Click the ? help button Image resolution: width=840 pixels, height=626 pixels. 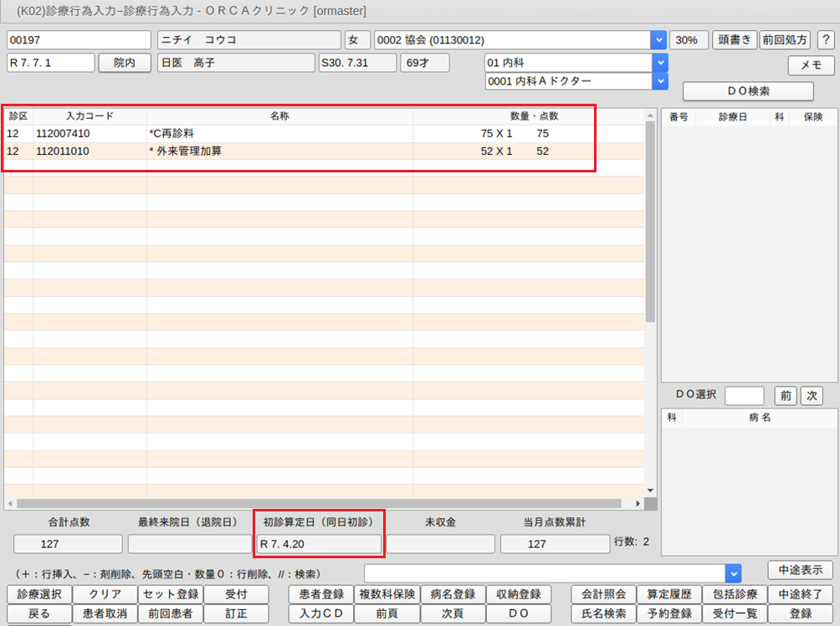click(825, 40)
